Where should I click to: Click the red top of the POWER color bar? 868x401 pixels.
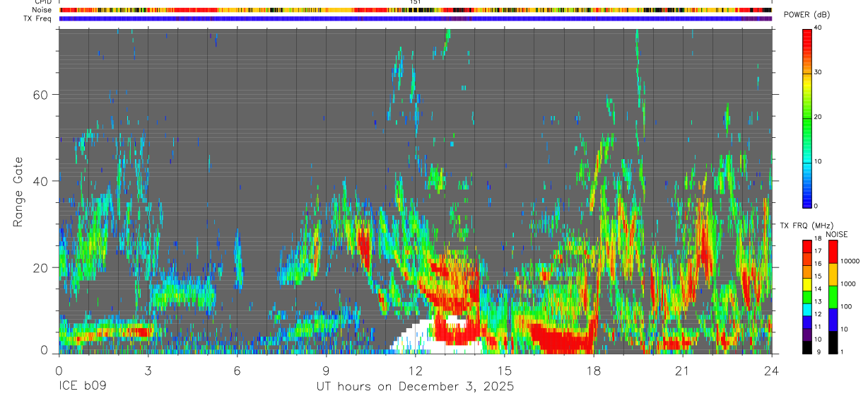807,39
